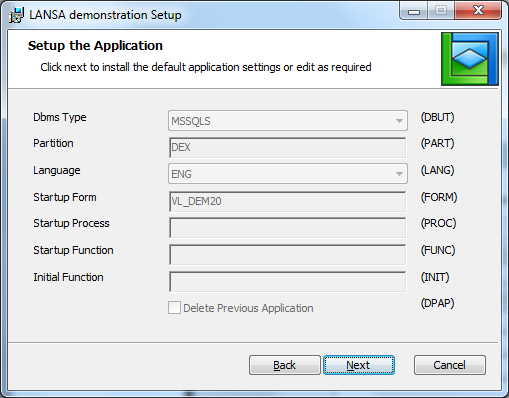
Task: Click the LANSA installer icon in title bar
Action: [16, 15]
